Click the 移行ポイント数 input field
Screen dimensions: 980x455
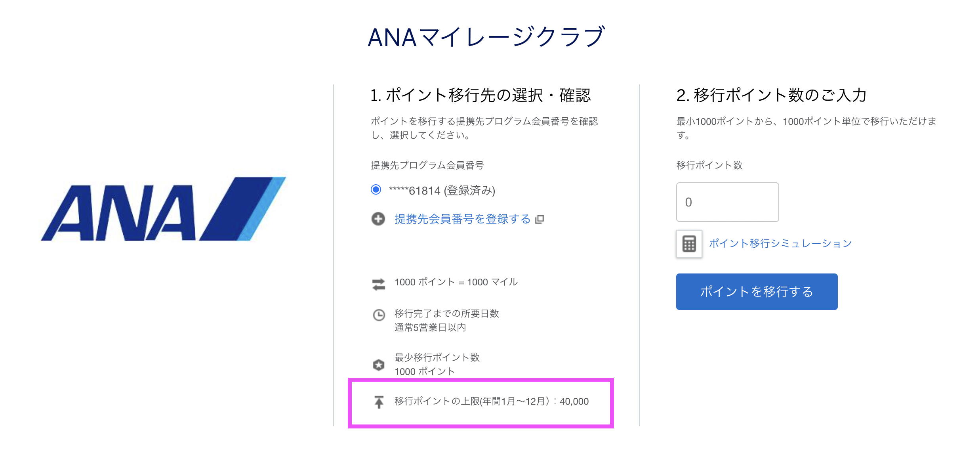click(x=727, y=202)
